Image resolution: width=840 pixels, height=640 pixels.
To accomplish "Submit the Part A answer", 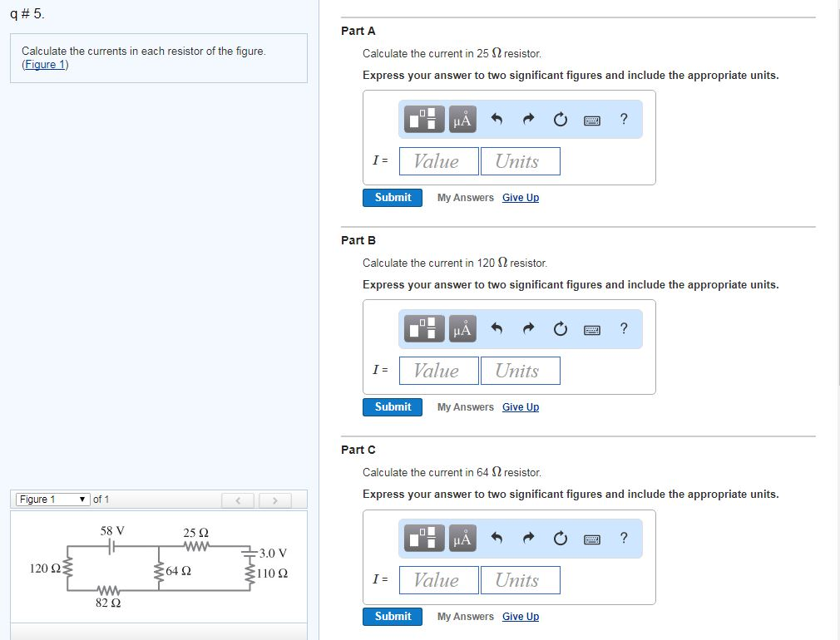I will coord(392,197).
